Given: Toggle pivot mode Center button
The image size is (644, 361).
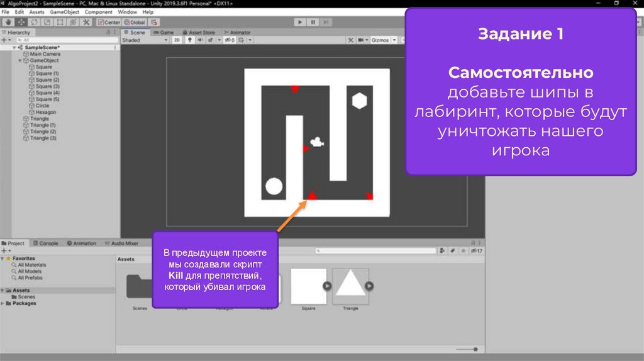Looking at the screenshot, I should coord(109,22).
